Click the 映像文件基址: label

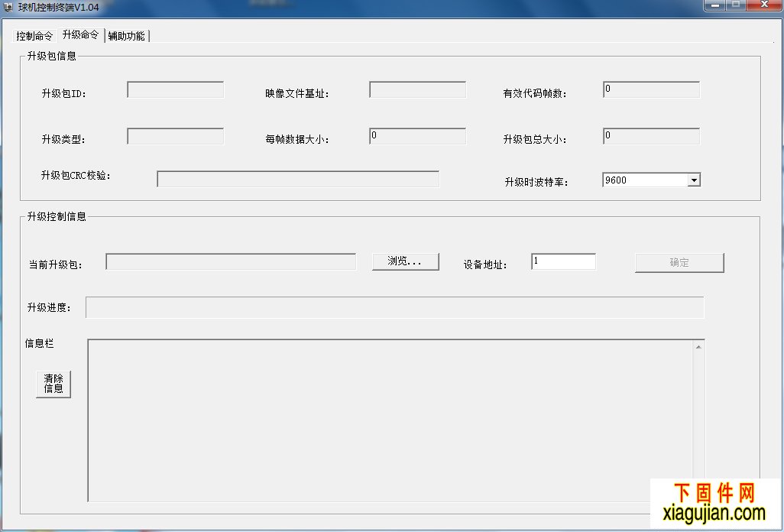(297, 93)
